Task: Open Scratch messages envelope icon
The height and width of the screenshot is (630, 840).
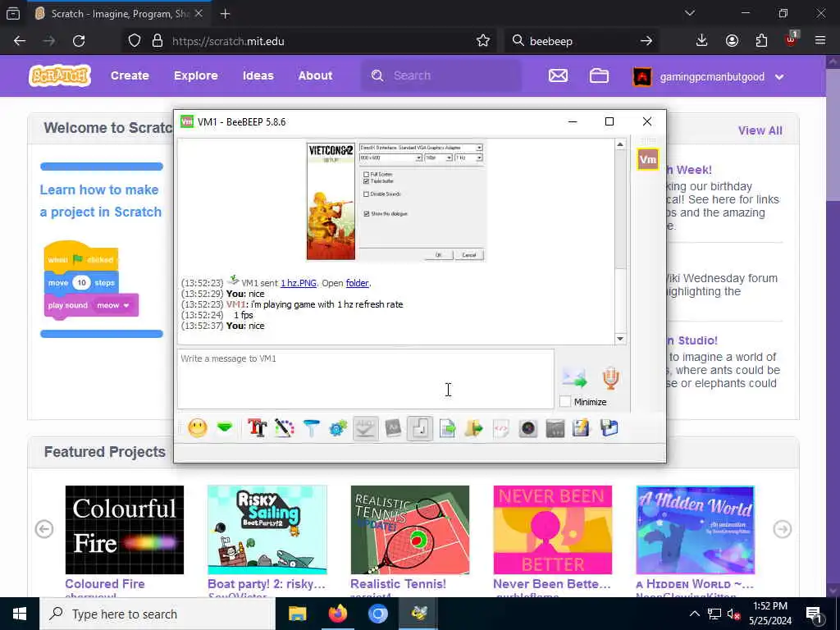Action: (x=558, y=75)
